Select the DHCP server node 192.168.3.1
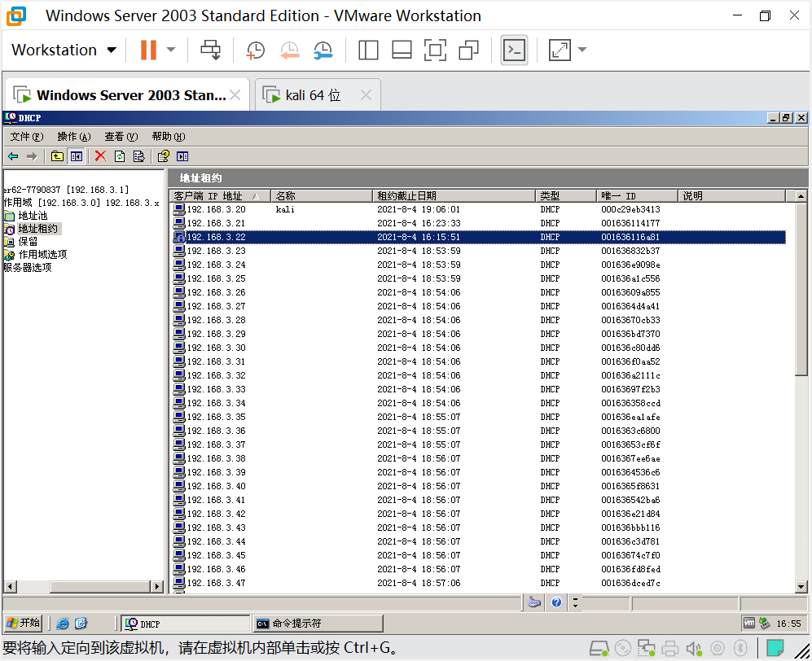The height and width of the screenshot is (661, 812). click(x=66, y=190)
